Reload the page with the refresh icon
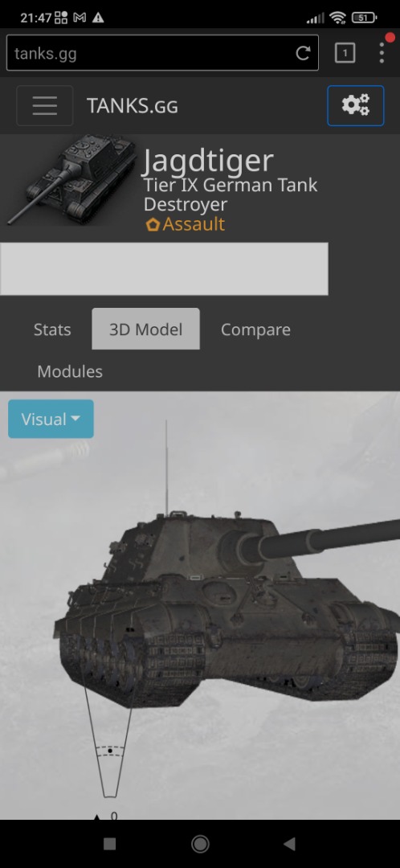400x868 pixels. tap(303, 53)
